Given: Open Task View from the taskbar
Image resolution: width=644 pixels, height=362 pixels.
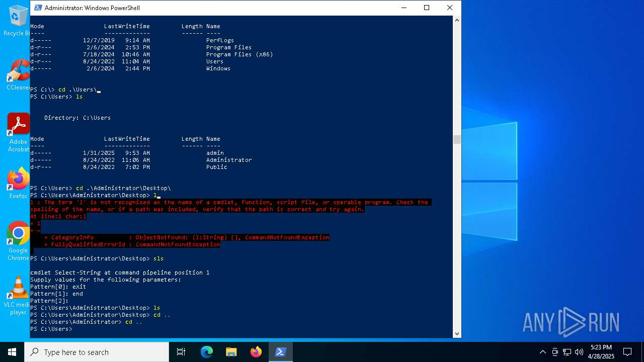Looking at the screenshot, I should click(181, 352).
